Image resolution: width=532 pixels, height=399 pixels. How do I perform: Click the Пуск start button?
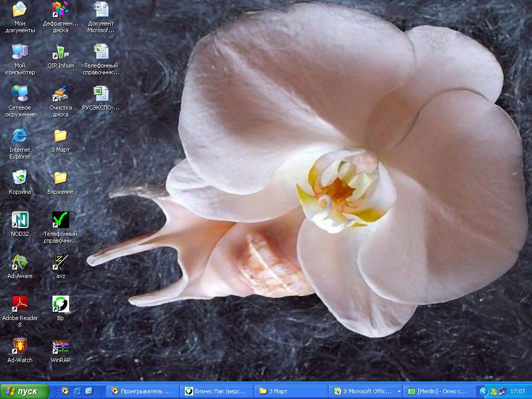[x=24, y=391]
